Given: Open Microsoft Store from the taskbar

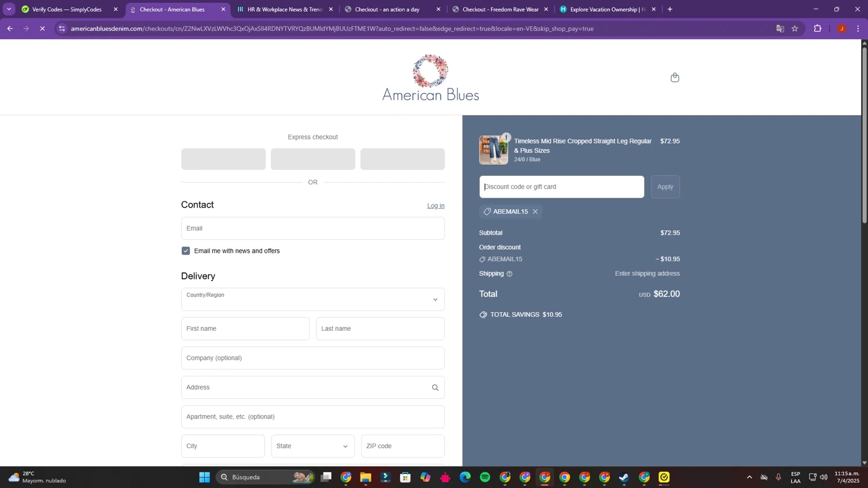Looking at the screenshot, I should 406,477.
